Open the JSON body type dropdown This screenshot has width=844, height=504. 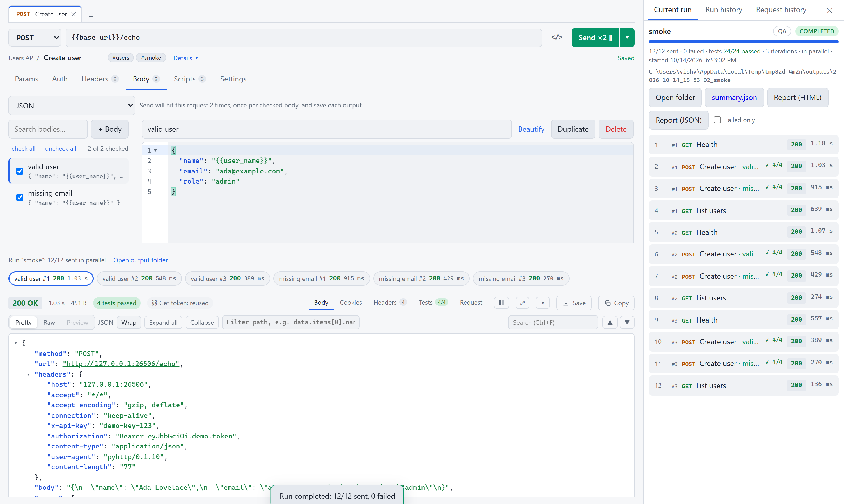tap(72, 106)
